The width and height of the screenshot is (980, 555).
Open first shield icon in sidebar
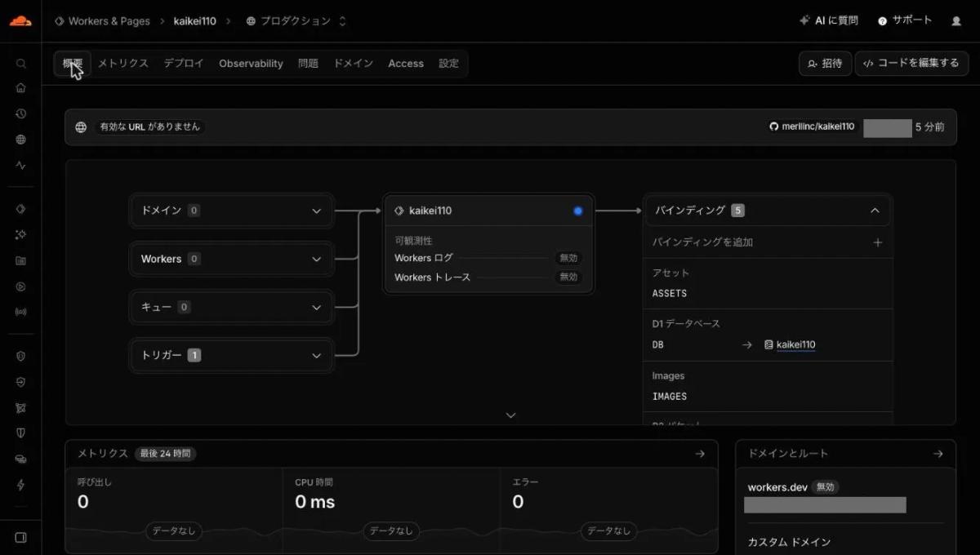pyautogui.click(x=21, y=356)
